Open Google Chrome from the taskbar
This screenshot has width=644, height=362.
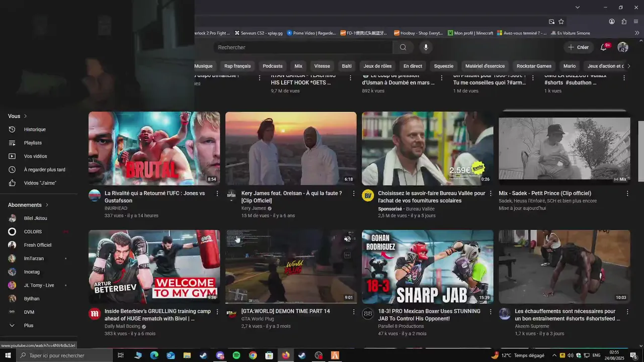coord(253,355)
